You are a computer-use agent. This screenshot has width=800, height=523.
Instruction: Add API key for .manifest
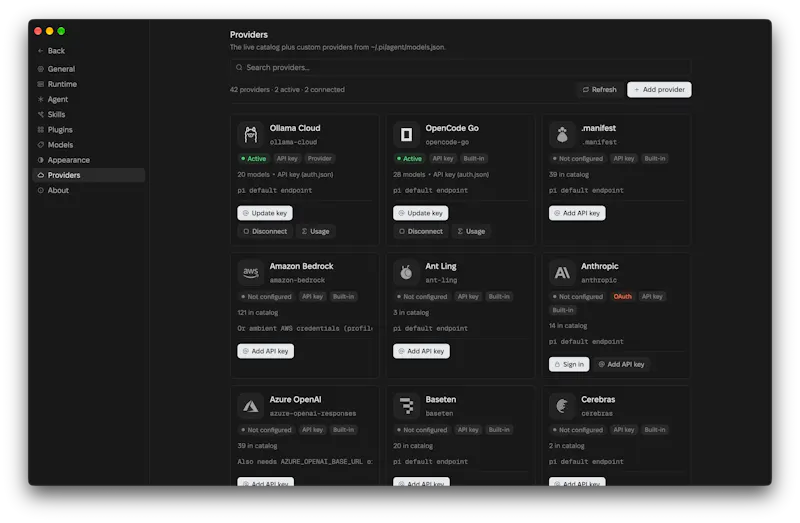[x=577, y=213]
